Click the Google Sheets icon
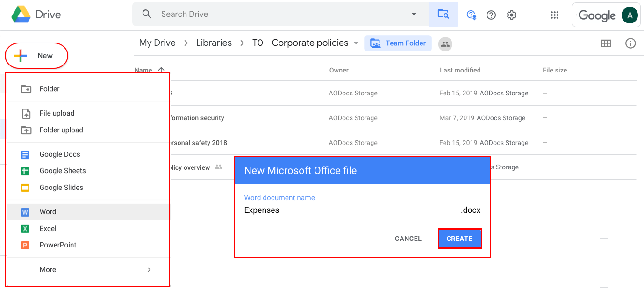This screenshot has height=290, width=644. click(x=25, y=171)
